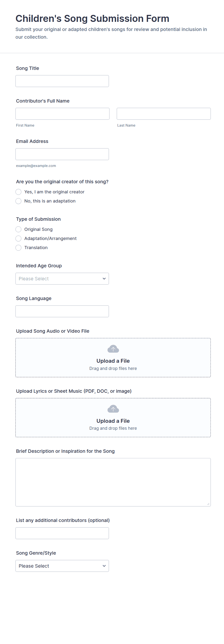This screenshot has width=224, height=644.
Task: Click the Intended Age Group dropdown chevron
Action: click(x=104, y=278)
